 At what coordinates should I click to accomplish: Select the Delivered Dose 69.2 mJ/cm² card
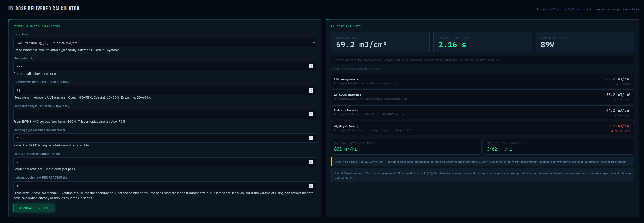point(380,42)
